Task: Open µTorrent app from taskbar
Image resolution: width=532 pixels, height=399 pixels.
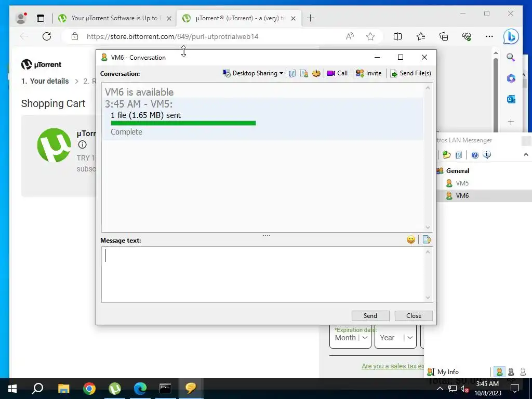Action: [x=115, y=389]
